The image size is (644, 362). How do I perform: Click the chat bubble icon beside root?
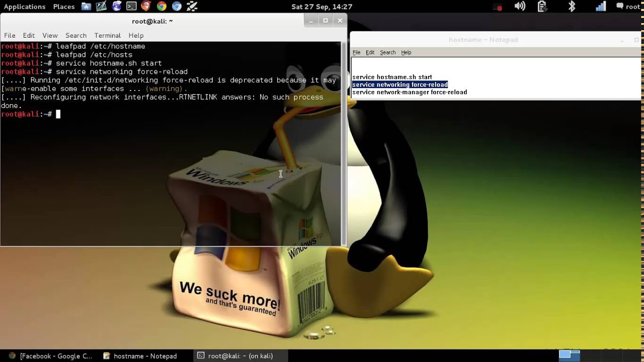point(620,7)
